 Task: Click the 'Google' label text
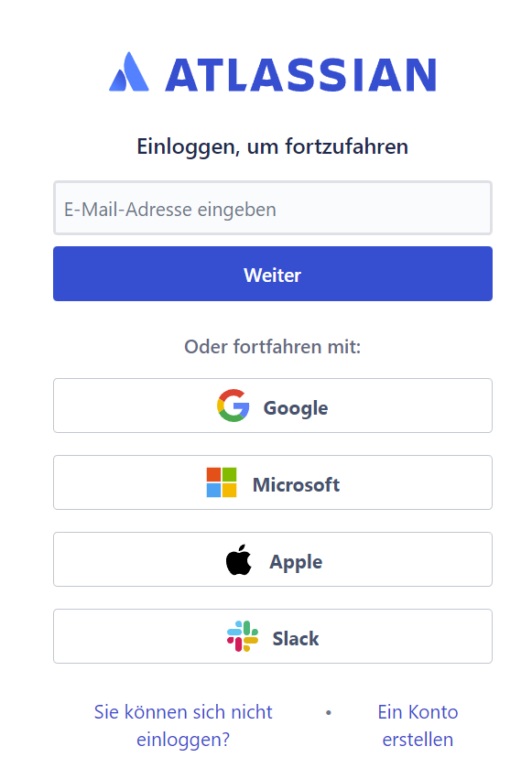tap(296, 408)
